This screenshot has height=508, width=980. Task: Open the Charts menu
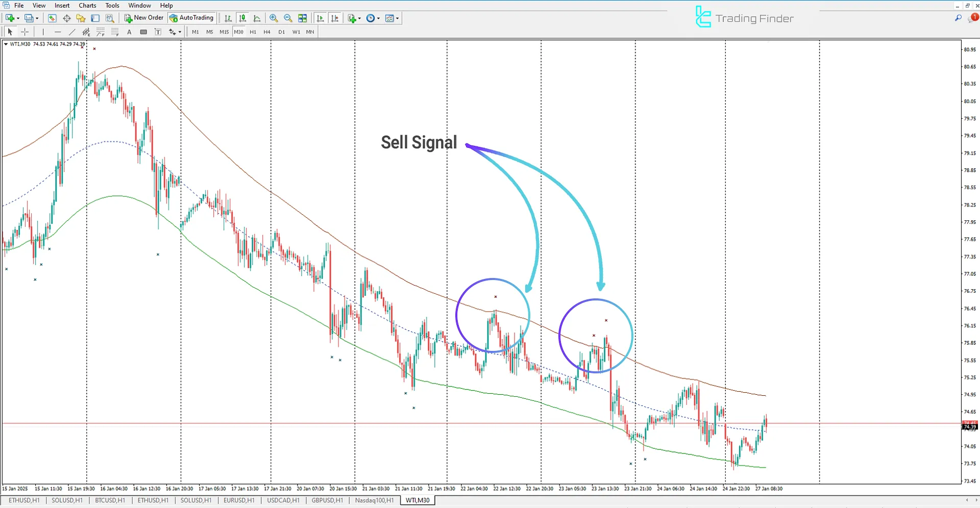(x=87, y=5)
